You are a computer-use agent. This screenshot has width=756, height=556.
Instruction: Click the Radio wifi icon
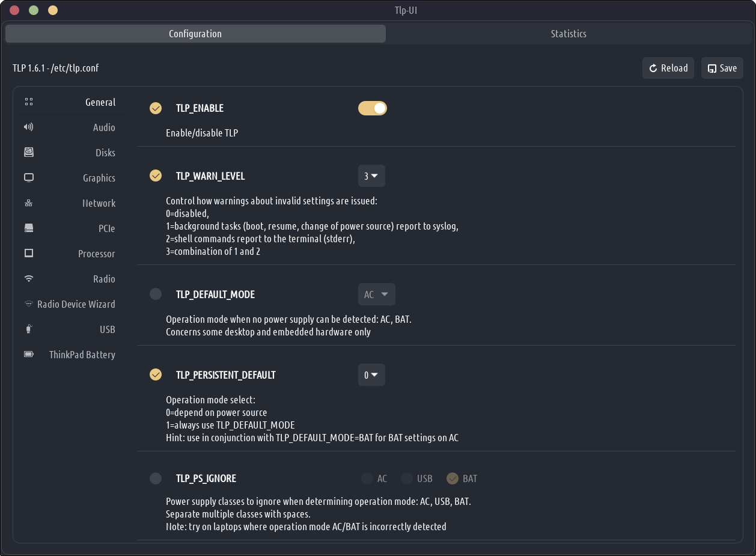(29, 279)
